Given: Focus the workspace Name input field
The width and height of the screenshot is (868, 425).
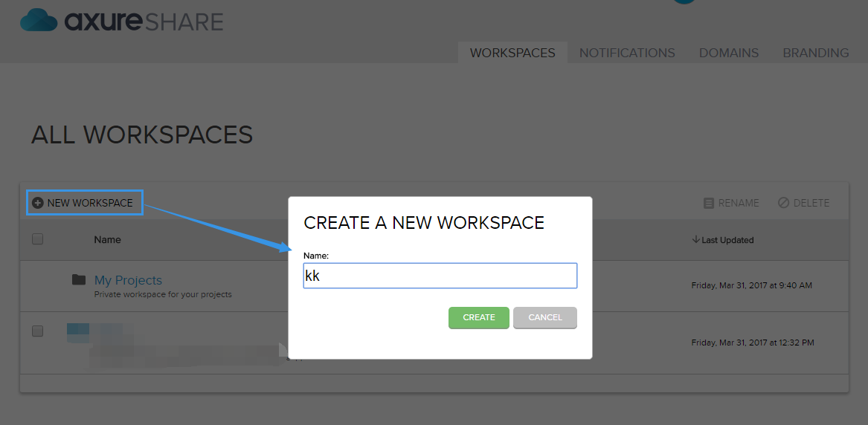Looking at the screenshot, I should 440,276.
